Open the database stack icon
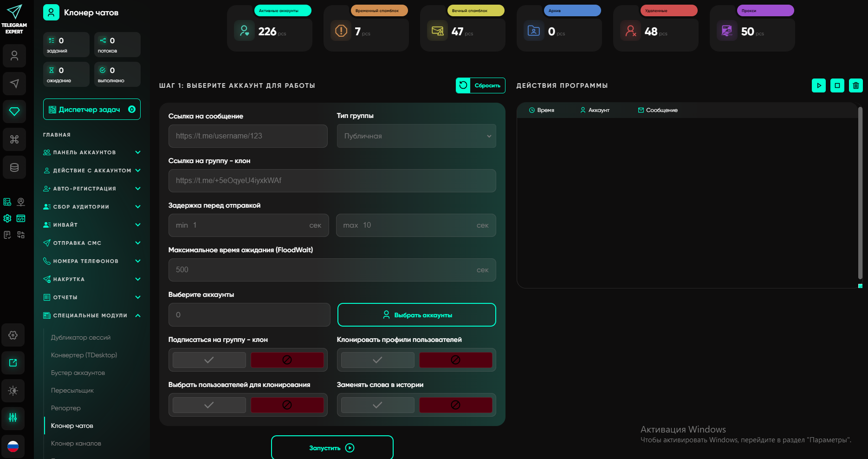Screen dimensions: 868x459 (14, 167)
